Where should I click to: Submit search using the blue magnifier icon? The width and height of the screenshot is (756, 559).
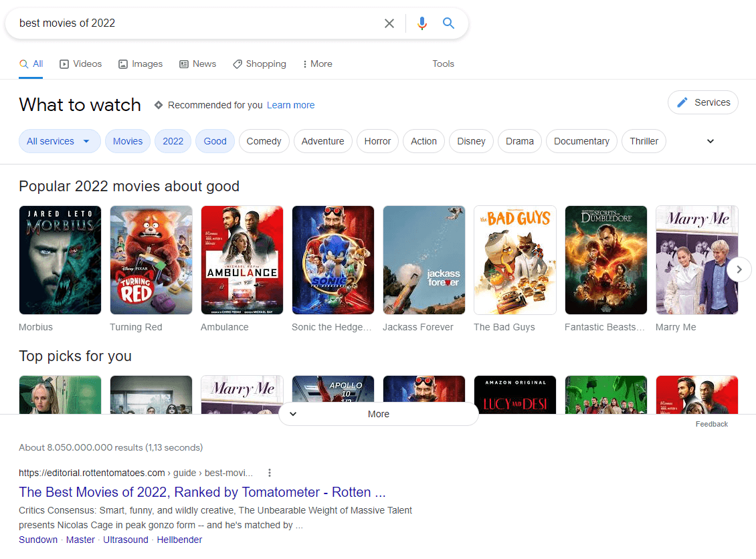point(448,23)
